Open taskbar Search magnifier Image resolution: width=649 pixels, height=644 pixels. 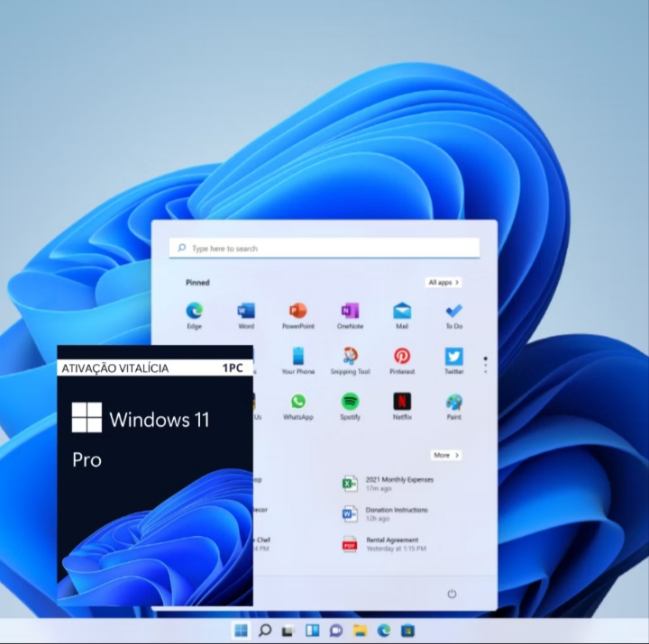265,630
